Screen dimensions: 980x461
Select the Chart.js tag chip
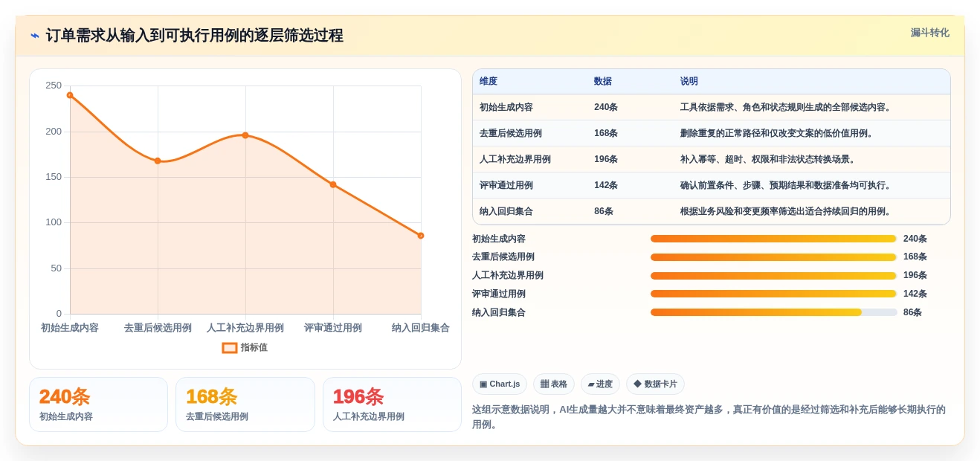point(500,384)
